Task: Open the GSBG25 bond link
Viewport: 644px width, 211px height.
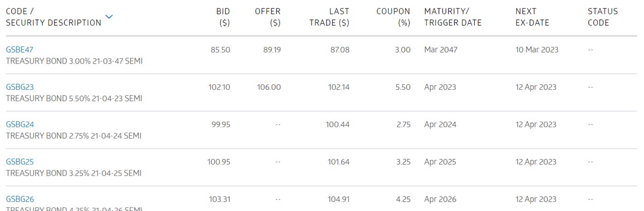Action: (20, 162)
